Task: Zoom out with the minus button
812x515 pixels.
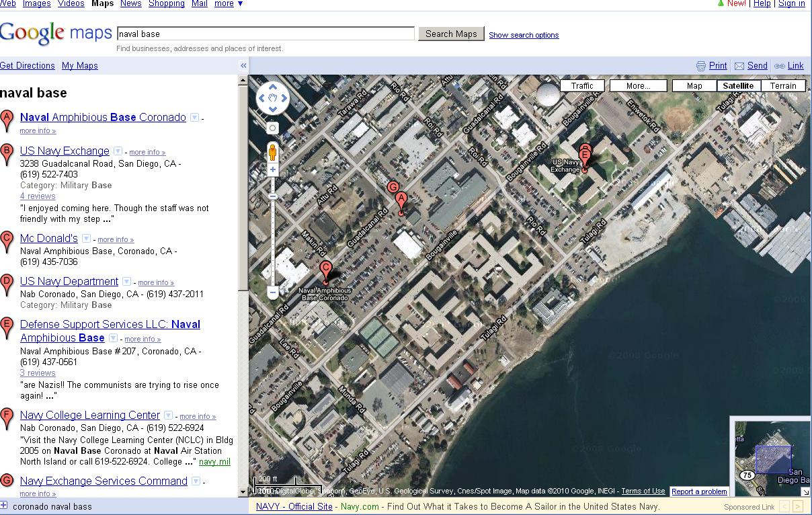Action: pyautogui.click(x=273, y=292)
